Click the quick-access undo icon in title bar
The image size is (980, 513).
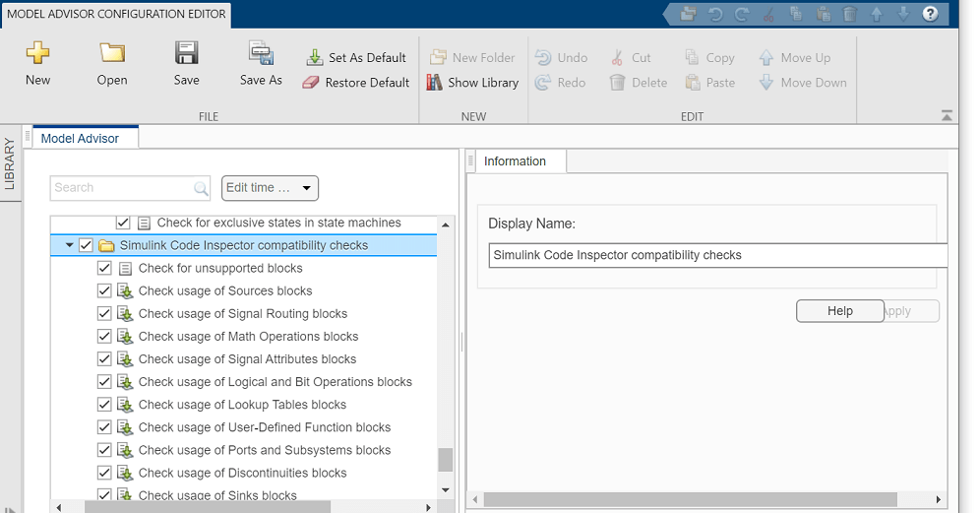(x=715, y=14)
